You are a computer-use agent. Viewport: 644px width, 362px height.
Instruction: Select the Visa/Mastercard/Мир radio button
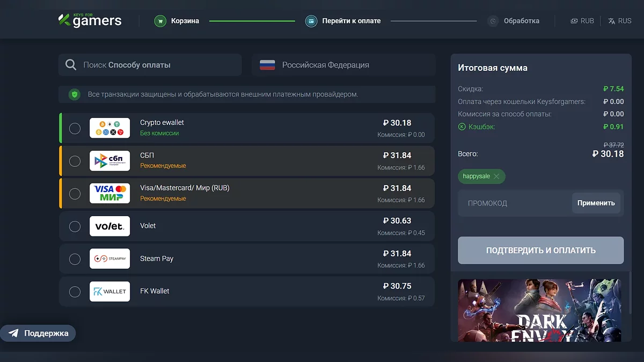pyautogui.click(x=75, y=194)
